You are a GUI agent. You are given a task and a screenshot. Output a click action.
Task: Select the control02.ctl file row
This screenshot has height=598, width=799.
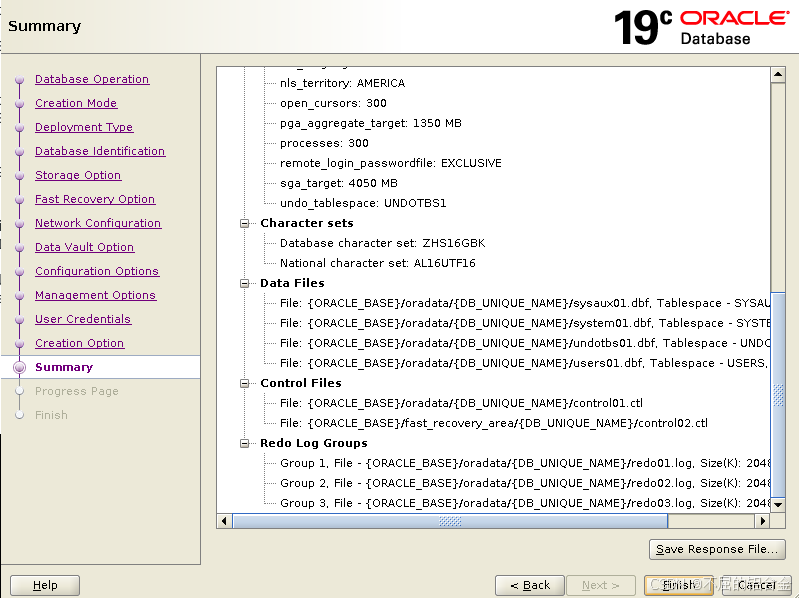click(494, 423)
